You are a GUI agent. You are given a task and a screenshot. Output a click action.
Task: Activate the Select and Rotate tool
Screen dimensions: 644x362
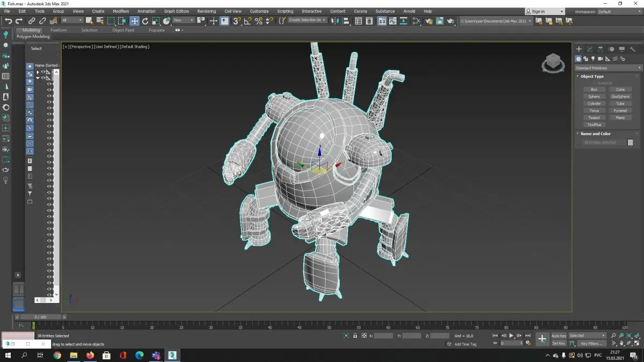pyautogui.click(x=145, y=21)
